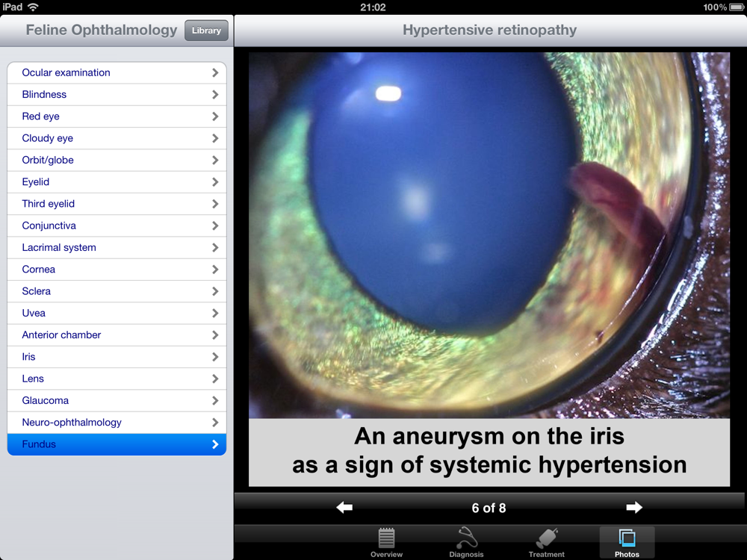Open the Red eye category
The image size is (747, 560).
coord(41,116)
